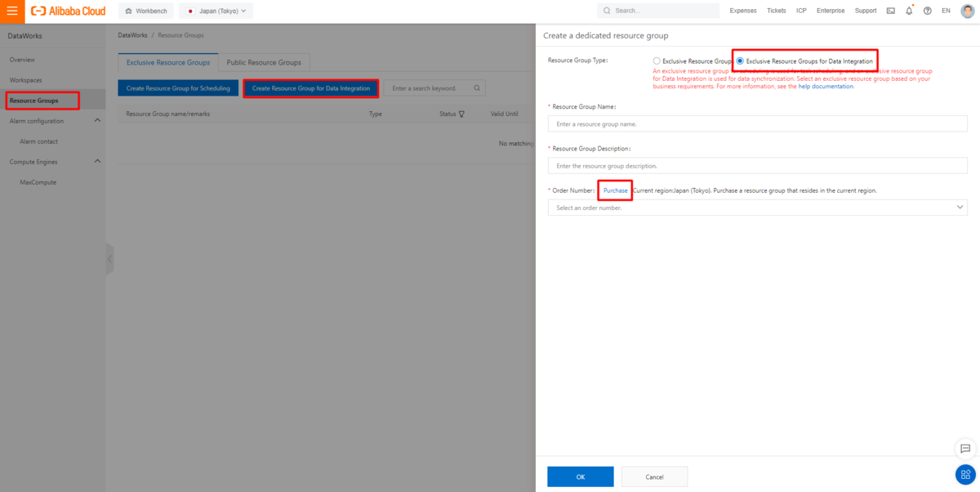Collapse the Alarm configuration section

98,121
